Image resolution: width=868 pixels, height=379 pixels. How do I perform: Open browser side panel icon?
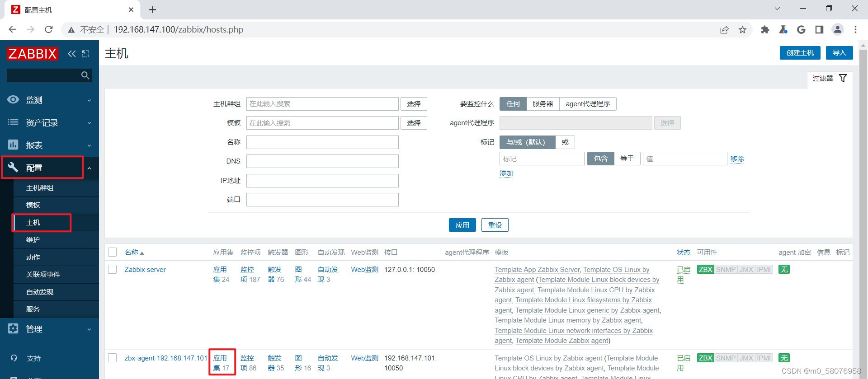tap(819, 29)
